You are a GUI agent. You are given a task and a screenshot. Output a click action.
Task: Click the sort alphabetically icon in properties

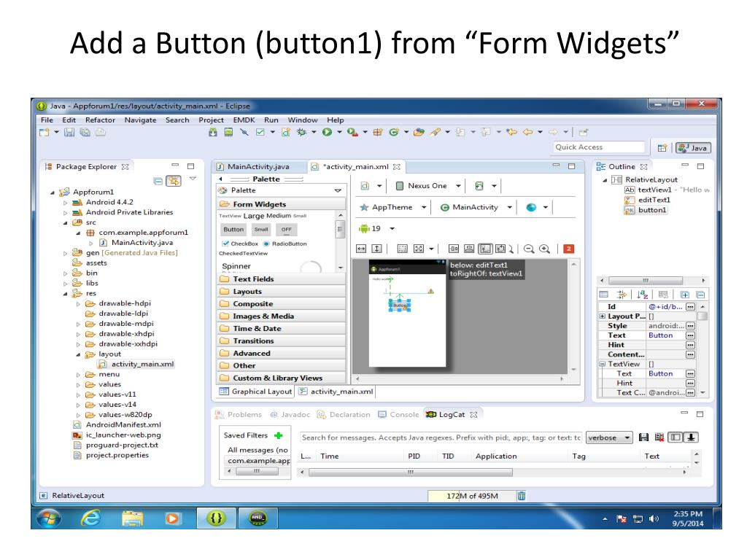(642, 295)
